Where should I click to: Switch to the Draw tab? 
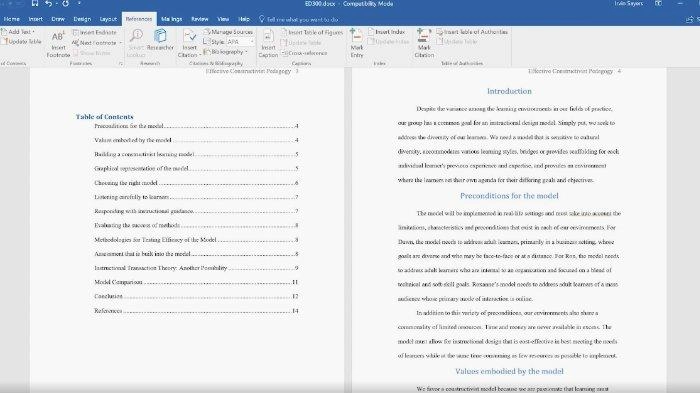[58, 19]
